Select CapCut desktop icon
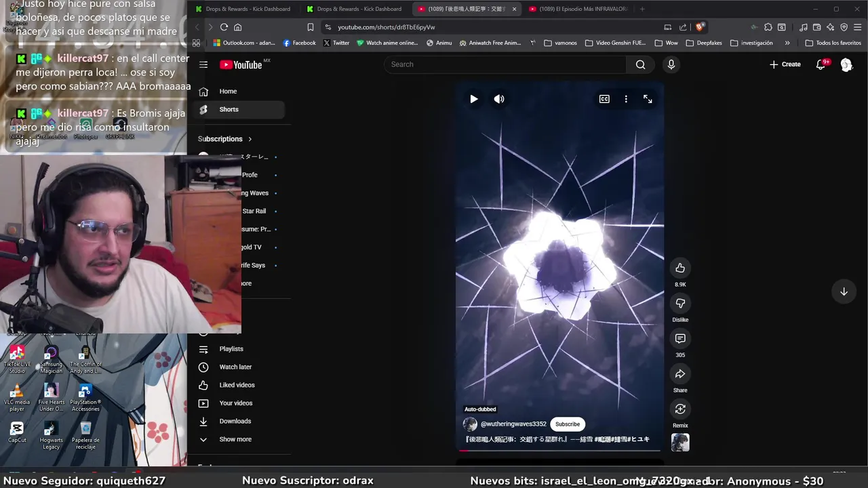The width and height of the screenshot is (868, 488). (17, 432)
